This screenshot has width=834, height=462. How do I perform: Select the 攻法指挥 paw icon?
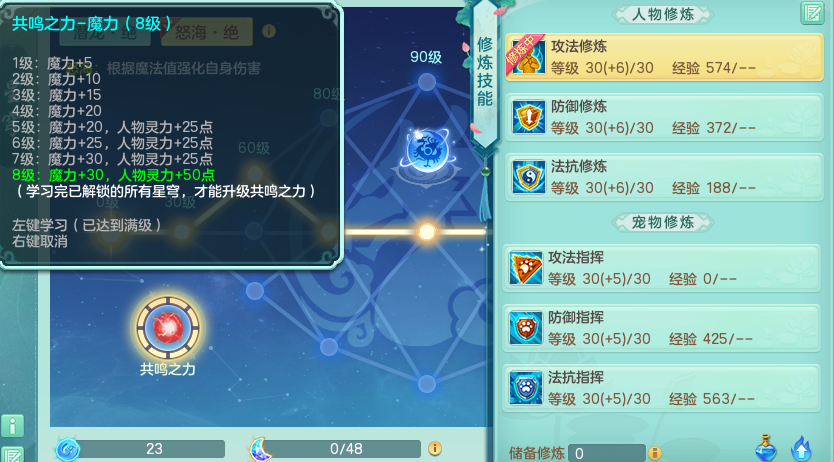click(x=526, y=268)
